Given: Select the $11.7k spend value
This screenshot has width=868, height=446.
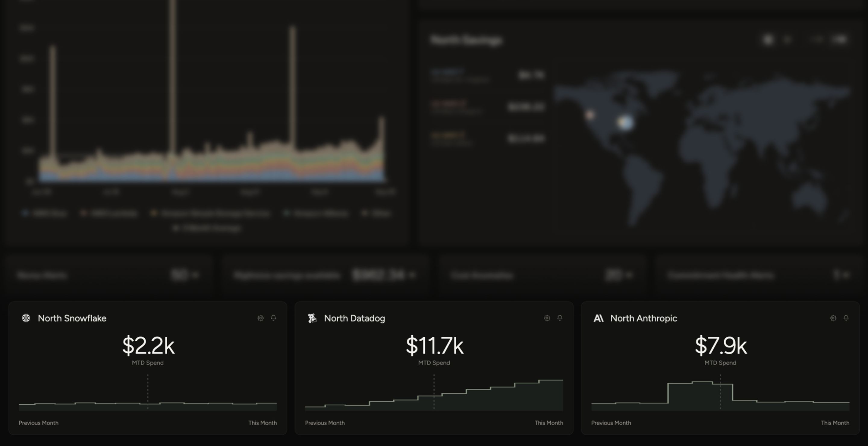Looking at the screenshot, I should 435,346.
